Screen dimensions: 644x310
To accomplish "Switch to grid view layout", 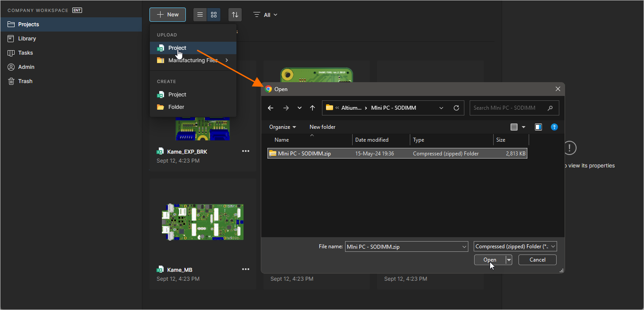I will 214,15.
